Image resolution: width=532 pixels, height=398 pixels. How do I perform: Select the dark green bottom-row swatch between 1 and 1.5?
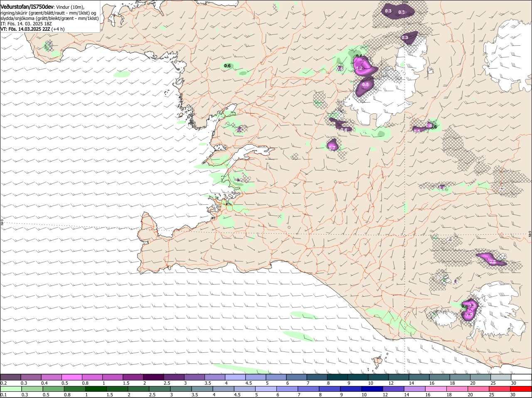click(x=96, y=389)
